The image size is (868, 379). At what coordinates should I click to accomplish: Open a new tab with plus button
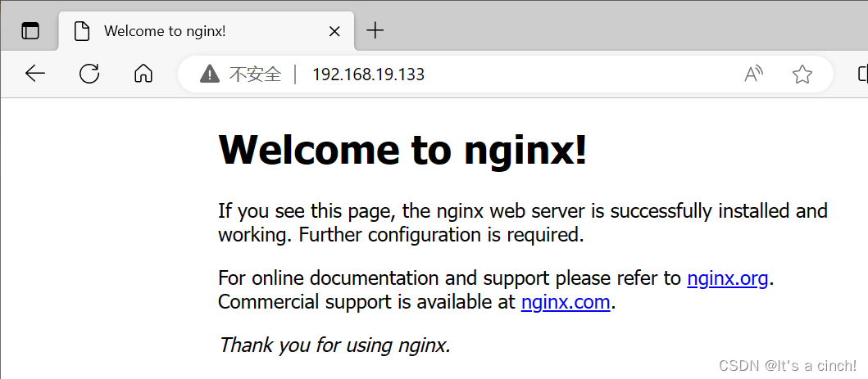375,30
